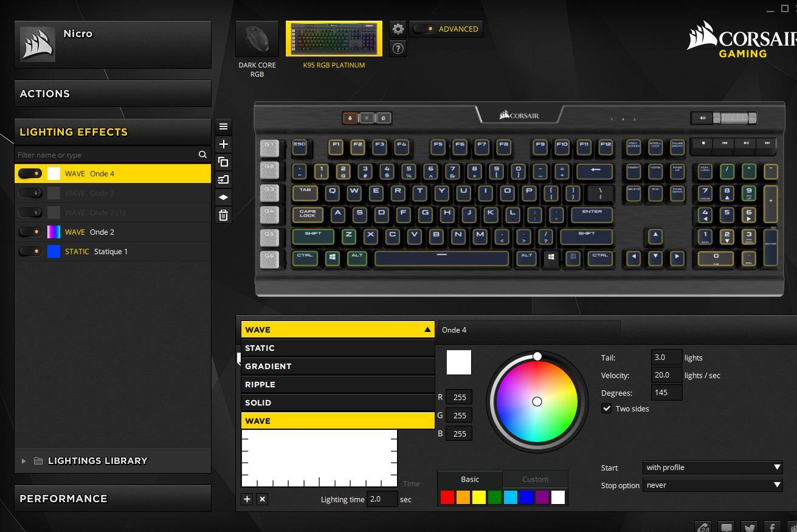Open the Stop option 'never' dropdown
The height and width of the screenshot is (532, 797).
click(712, 485)
